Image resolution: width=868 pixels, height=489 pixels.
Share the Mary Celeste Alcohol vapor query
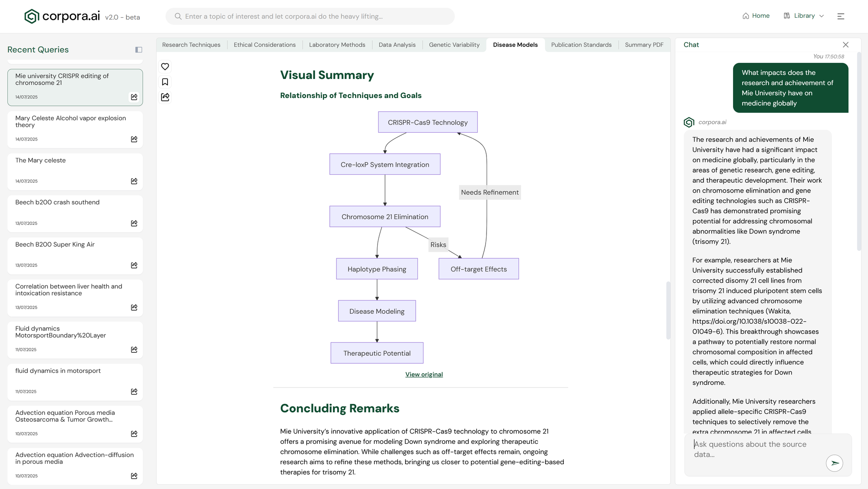(134, 139)
